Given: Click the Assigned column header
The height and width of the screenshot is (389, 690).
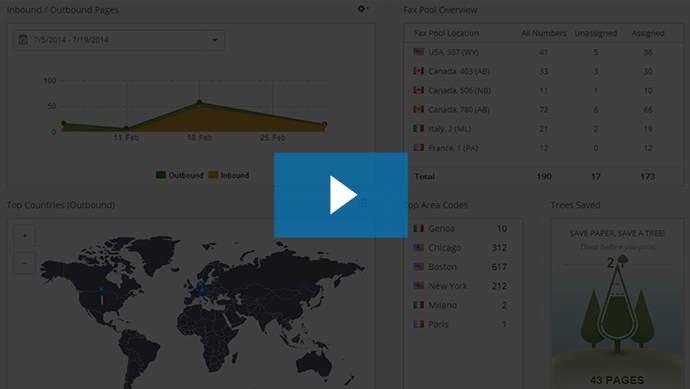Looking at the screenshot, I should pyautogui.click(x=648, y=33).
